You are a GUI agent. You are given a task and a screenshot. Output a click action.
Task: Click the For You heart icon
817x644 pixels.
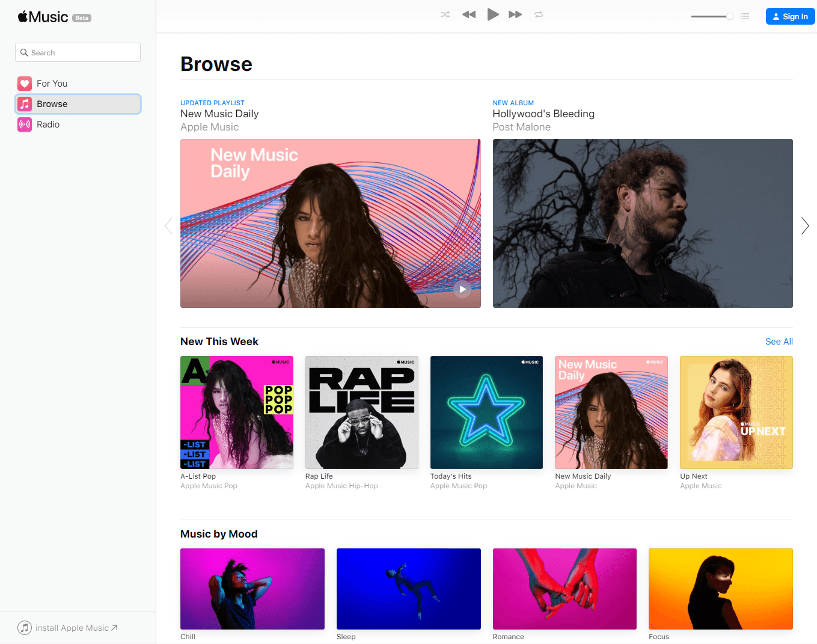point(25,84)
